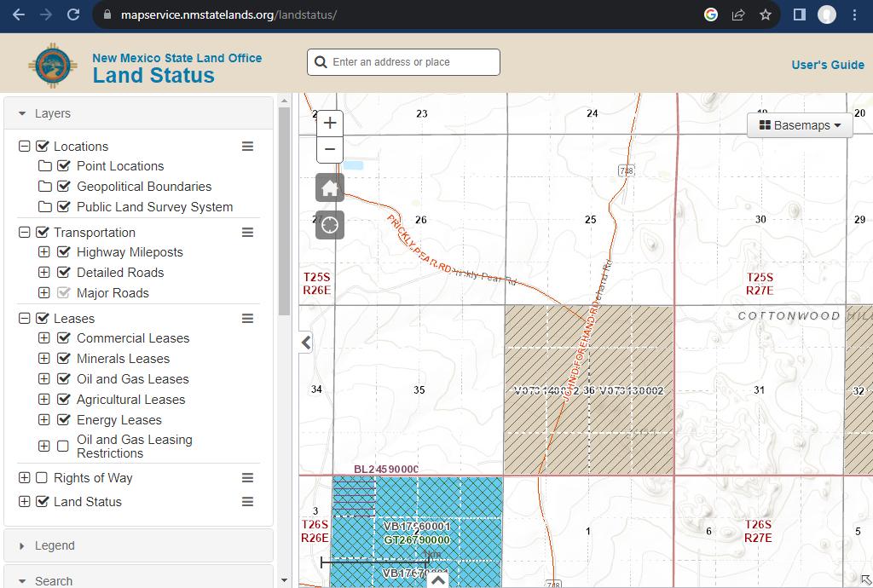This screenshot has width=873, height=588.
Task: Click the hatched section 36 lease parcel
Action: click(x=589, y=389)
